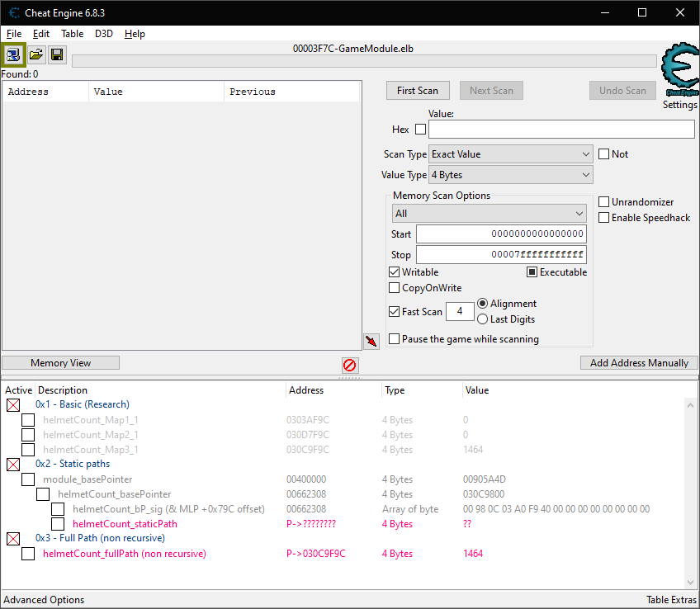Image resolution: width=700 pixels, height=609 pixels.
Task: Toggle active box for 0x2 - Static paths
Action: point(13,465)
